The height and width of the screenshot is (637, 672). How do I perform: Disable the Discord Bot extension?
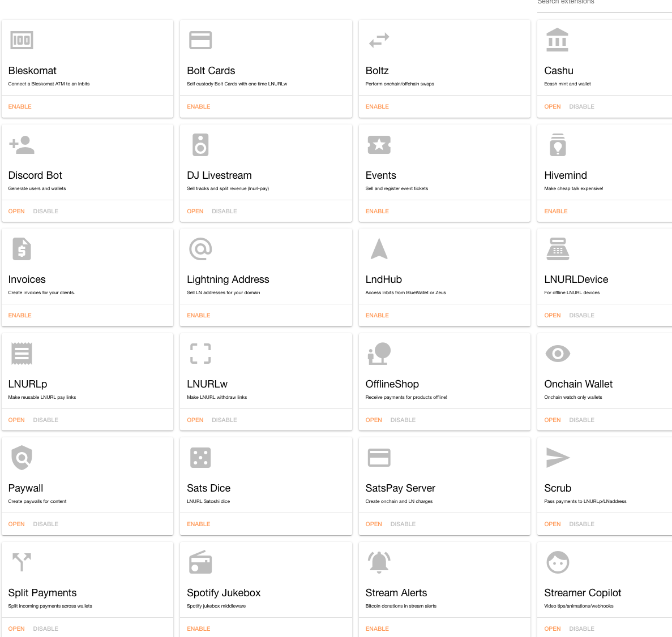pos(45,211)
